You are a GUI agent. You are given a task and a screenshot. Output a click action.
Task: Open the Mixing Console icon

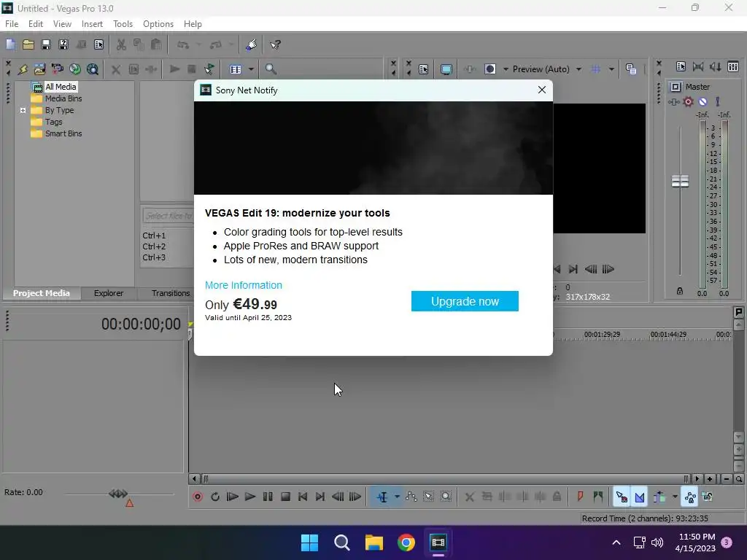click(x=733, y=66)
